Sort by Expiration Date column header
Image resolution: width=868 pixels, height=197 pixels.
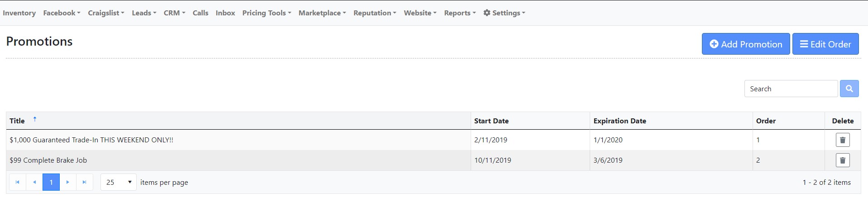coord(620,121)
